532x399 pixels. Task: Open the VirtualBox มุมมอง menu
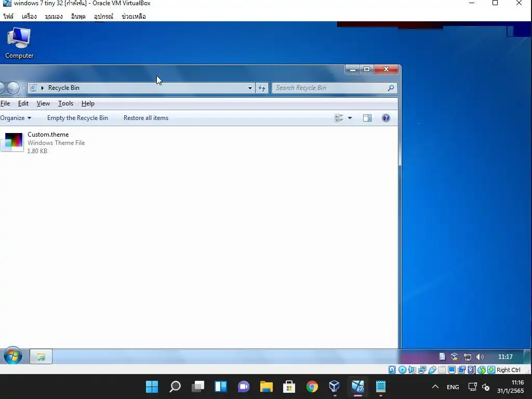coord(54,16)
